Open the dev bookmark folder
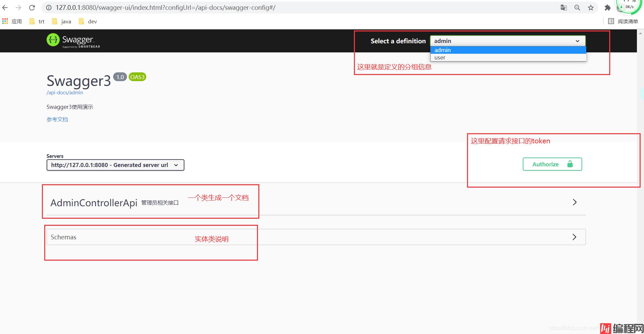The image size is (644, 334). [88, 21]
